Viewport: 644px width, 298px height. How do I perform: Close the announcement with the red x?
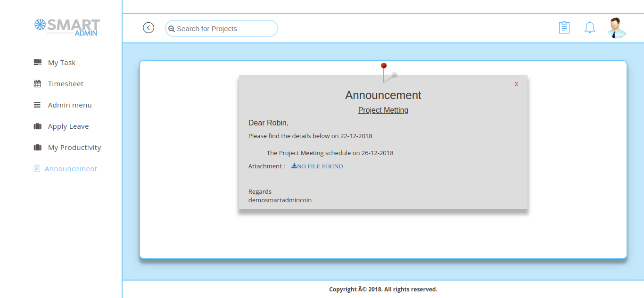click(x=516, y=84)
